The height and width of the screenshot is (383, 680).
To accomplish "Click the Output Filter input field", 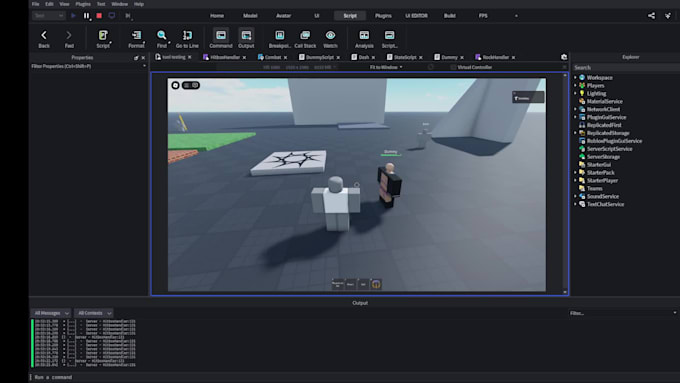I will tap(623, 313).
